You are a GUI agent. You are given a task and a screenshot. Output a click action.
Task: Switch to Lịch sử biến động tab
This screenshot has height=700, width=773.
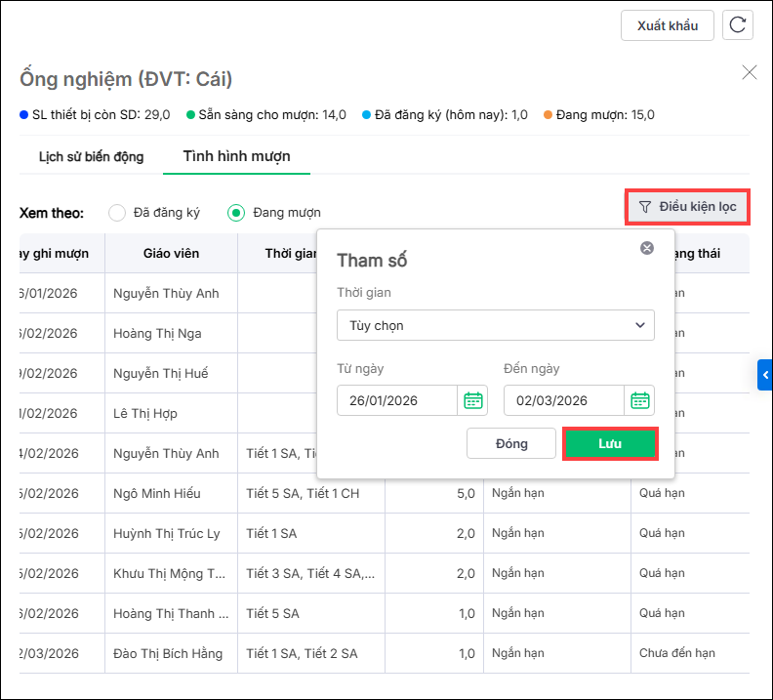[x=91, y=156]
